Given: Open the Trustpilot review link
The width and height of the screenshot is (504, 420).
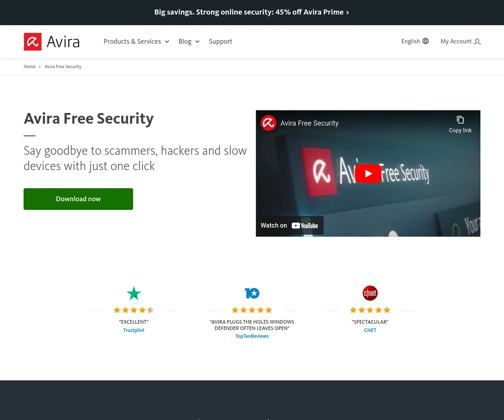Looking at the screenshot, I should [134, 330].
